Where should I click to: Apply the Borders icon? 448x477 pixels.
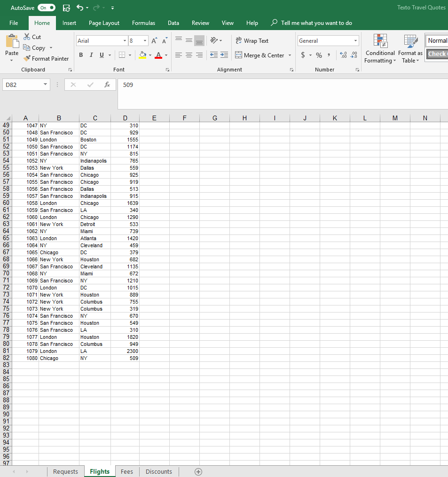click(x=122, y=55)
